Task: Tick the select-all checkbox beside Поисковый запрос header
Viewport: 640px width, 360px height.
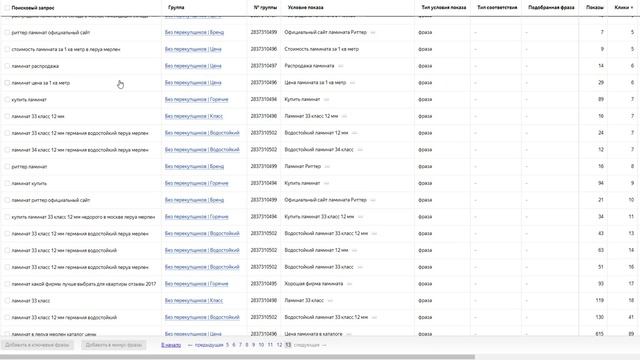Action: point(7,8)
